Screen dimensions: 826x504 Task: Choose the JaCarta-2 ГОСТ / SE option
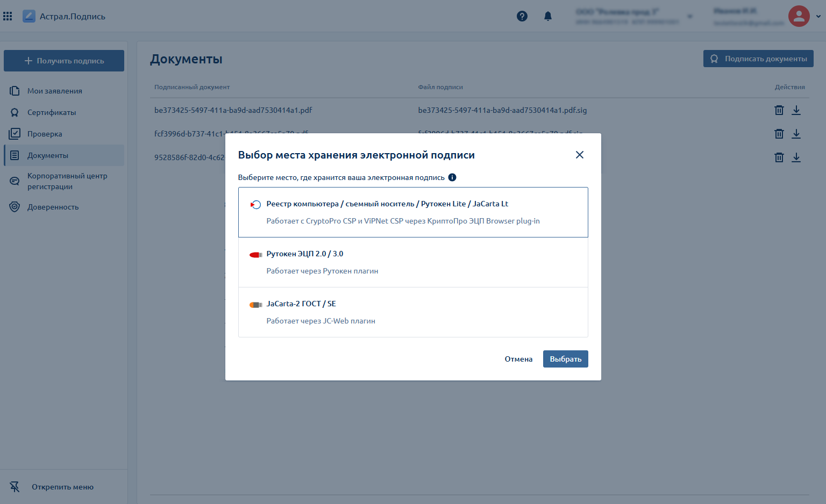point(413,312)
